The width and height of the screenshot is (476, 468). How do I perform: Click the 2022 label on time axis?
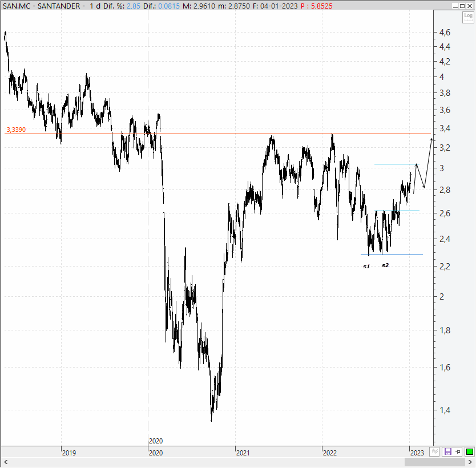tap(330, 453)
